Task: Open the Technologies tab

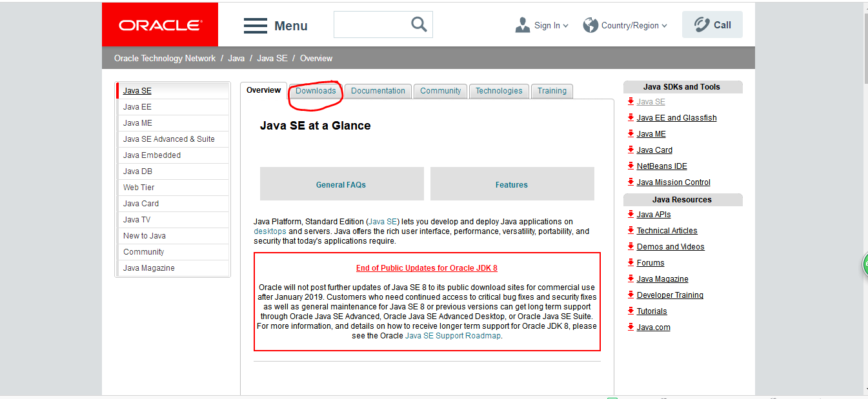Action: click(x=499, y=91)
